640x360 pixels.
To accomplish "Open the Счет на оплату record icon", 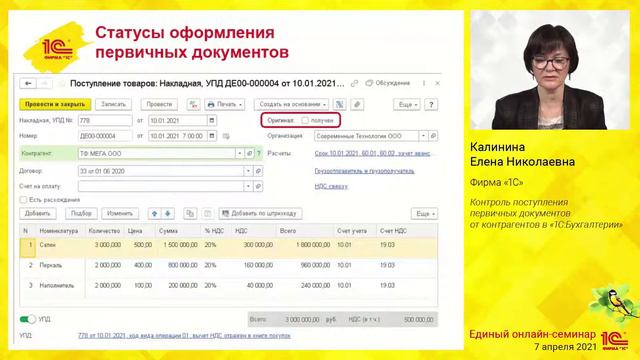I will (258, 187).
